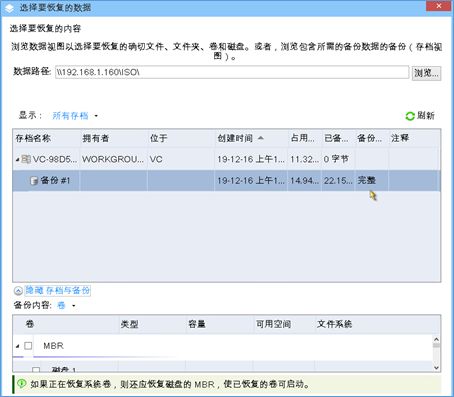Screen dimensions: 454x397
Task: Click the 占用... column header
Action: click(305, 138)
